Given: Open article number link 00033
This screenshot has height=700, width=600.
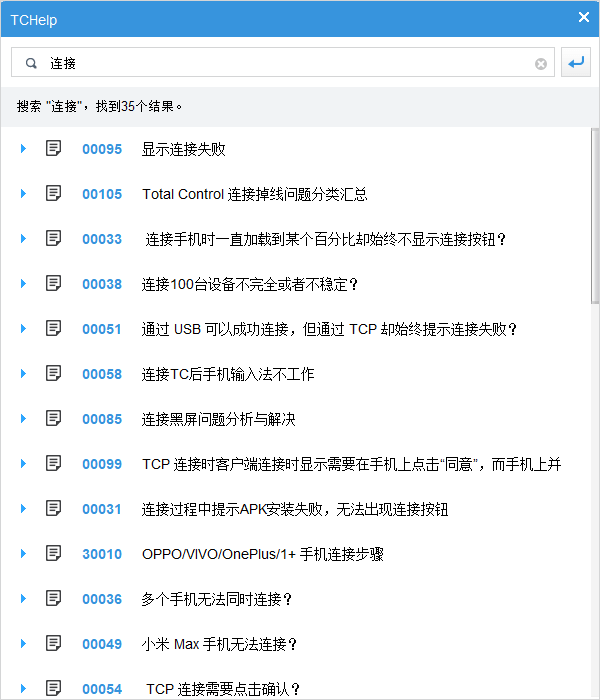Looking at the screenshot, I should (x=102, y=239).
